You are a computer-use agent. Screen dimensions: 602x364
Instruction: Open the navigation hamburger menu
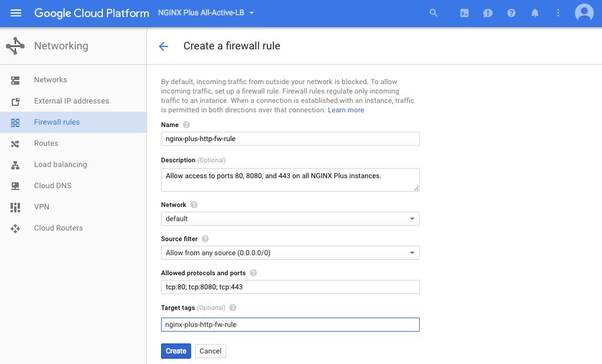(16, 12)
